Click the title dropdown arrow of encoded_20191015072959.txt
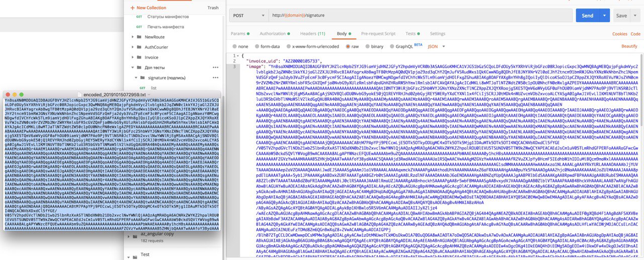The width and height of the screenshot is (644, 260). 148,95
